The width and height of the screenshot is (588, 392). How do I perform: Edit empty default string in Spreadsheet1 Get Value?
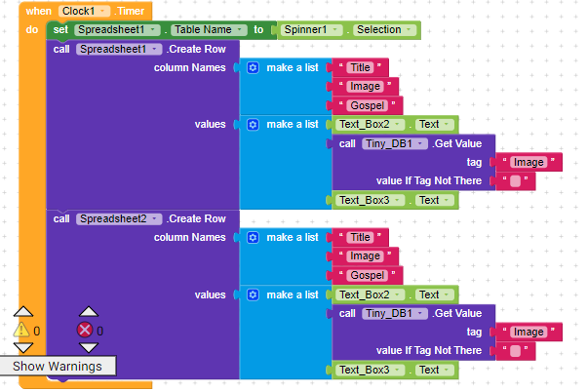(515, 181)
